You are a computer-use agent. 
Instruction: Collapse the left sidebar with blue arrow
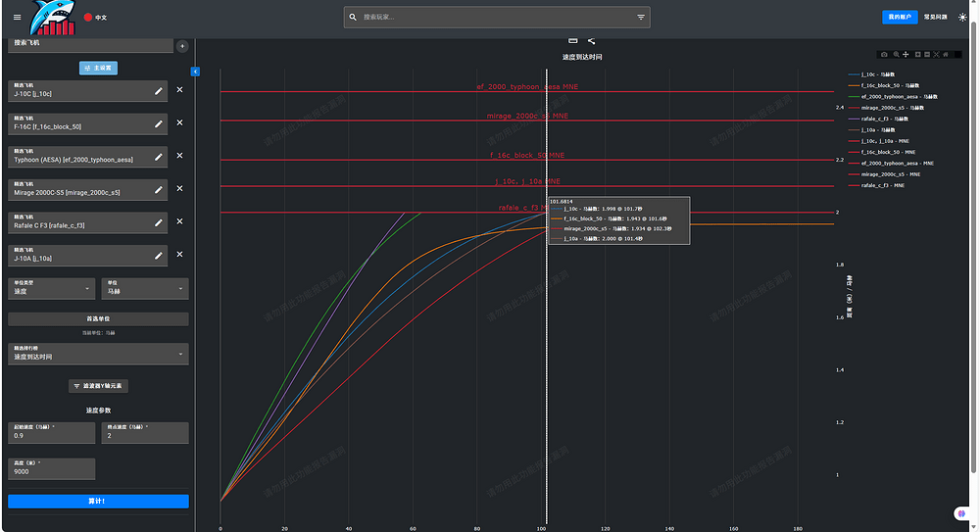195,72
